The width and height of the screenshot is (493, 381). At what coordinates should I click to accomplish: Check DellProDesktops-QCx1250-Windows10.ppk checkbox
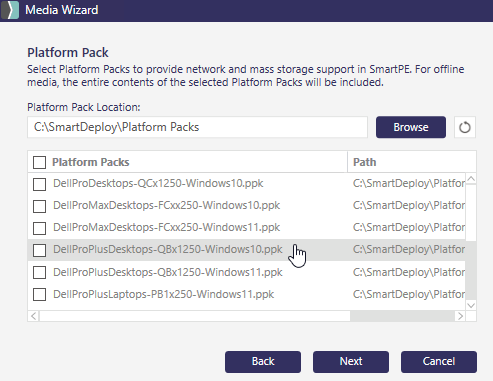[39, 184]
